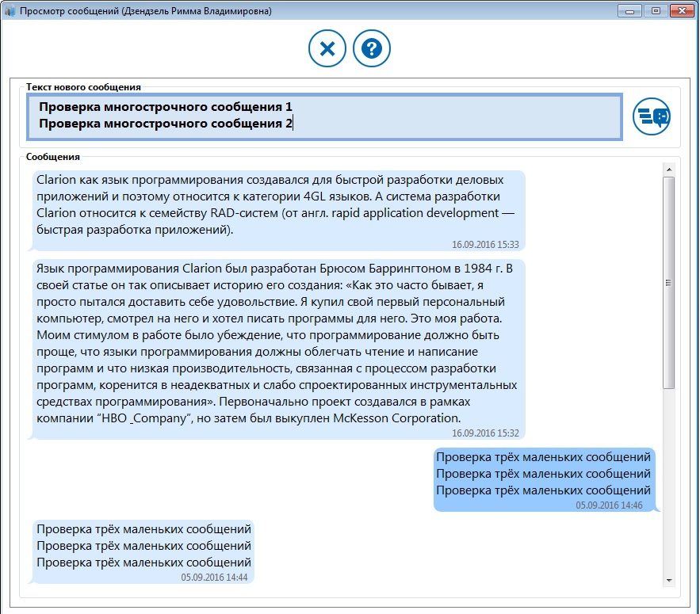The width and height of the screenshot is (700, 614).
Task: Select the message about Clarion 4GL languages
Action: [277, 204]
